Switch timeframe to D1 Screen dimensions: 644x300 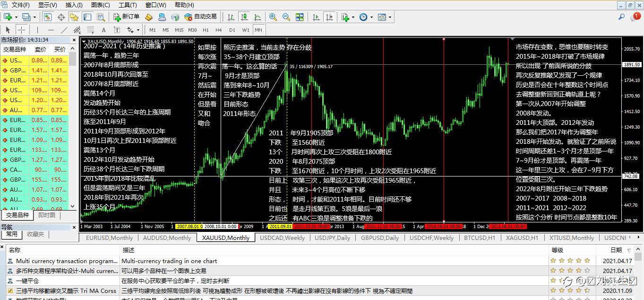coord(232,29)
